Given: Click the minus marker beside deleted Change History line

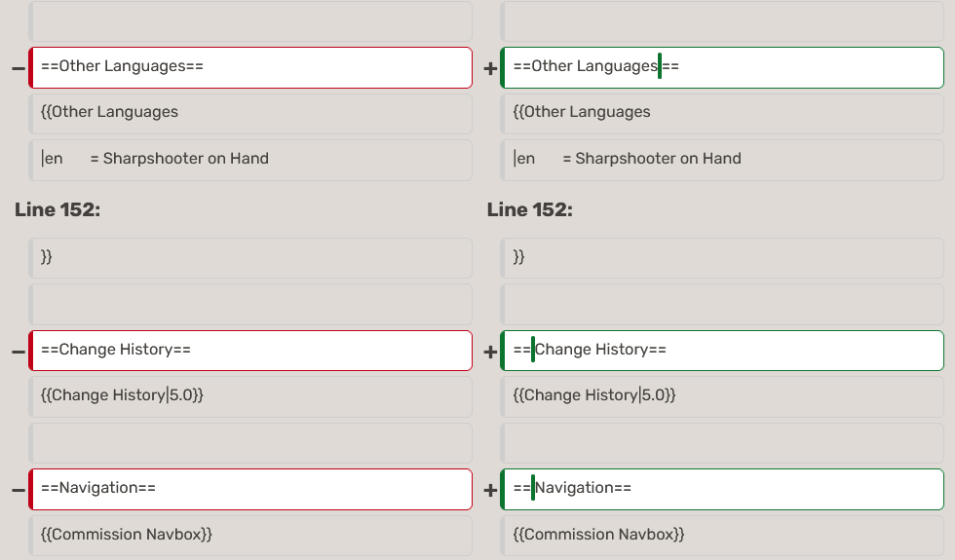Looking at the screenshot, I should point(19,352).
